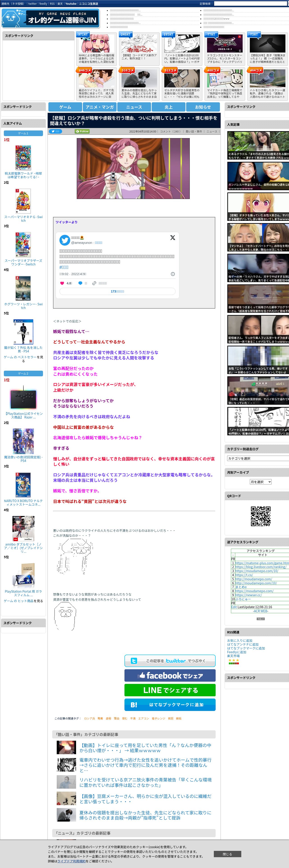Click the はてなブックマークに追加 blue button

[x=170, y=705]
